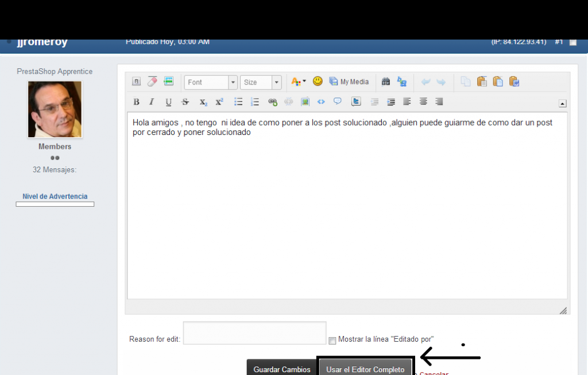Toggle underline formatting
This screenshot has height=375, width=588.
click(x=168, y=102)
